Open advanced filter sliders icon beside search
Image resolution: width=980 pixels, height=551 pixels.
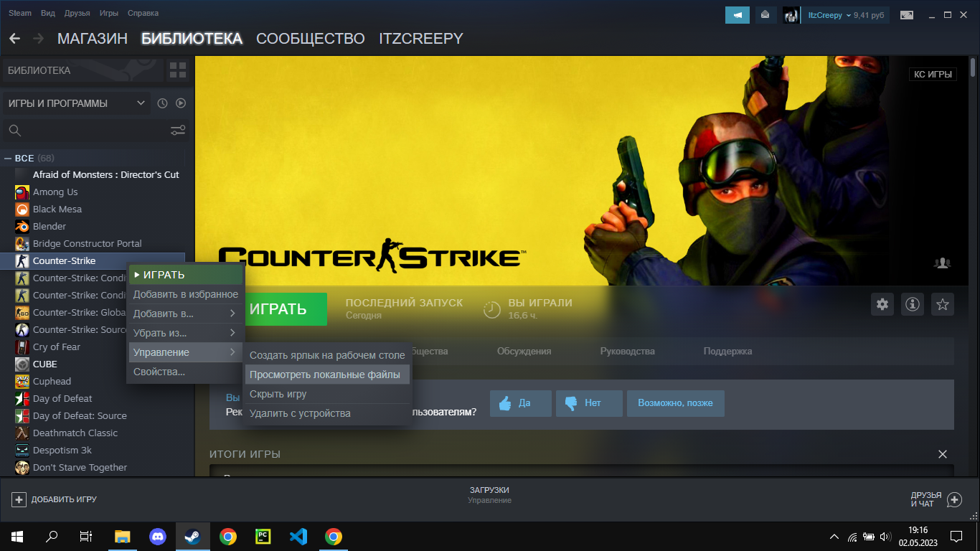(x=178, y=131)
